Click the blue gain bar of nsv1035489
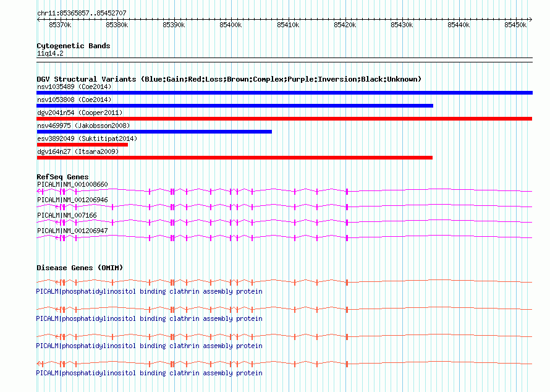The height and width of the screenshot is (392, 550). (x=284, y=93)
